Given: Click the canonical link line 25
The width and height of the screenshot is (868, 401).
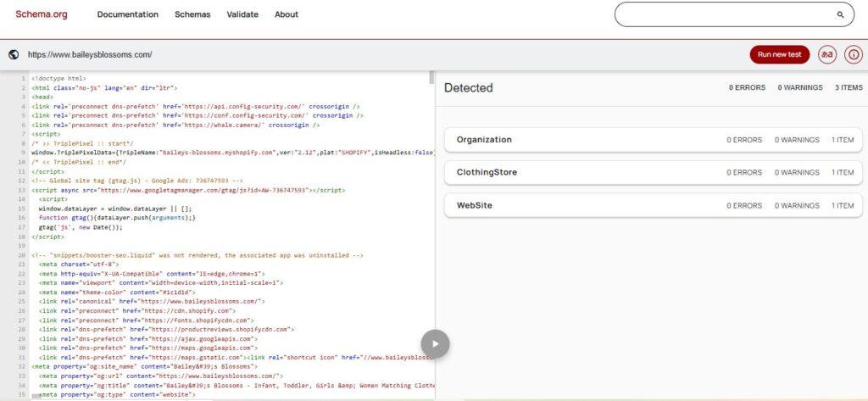Looking at the screenshot, I should tap(152, 302).
